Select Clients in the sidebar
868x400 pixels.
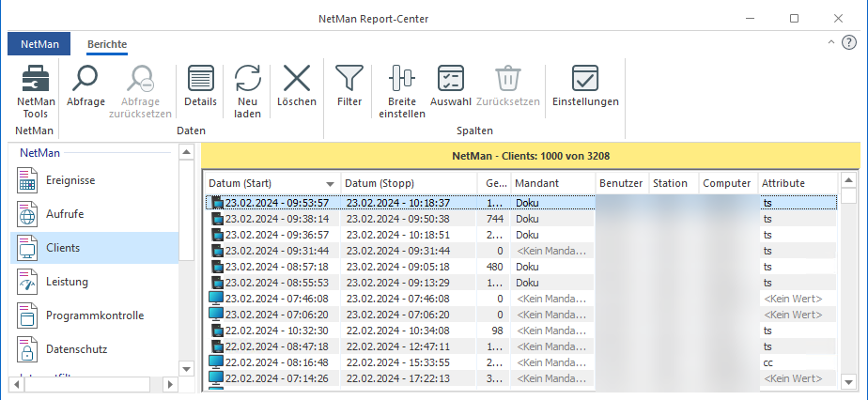94,248
